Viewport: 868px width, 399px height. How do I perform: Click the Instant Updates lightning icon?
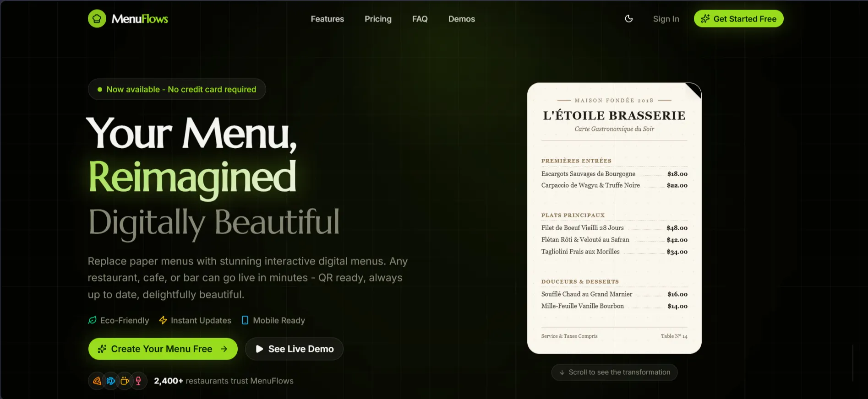(x=163, y=320)
